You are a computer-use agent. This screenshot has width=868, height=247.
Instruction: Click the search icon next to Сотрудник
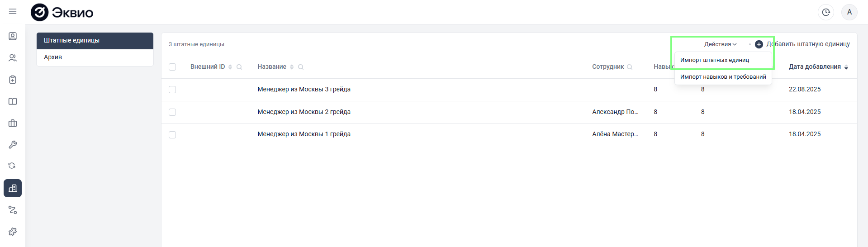(x=630, y=67)
